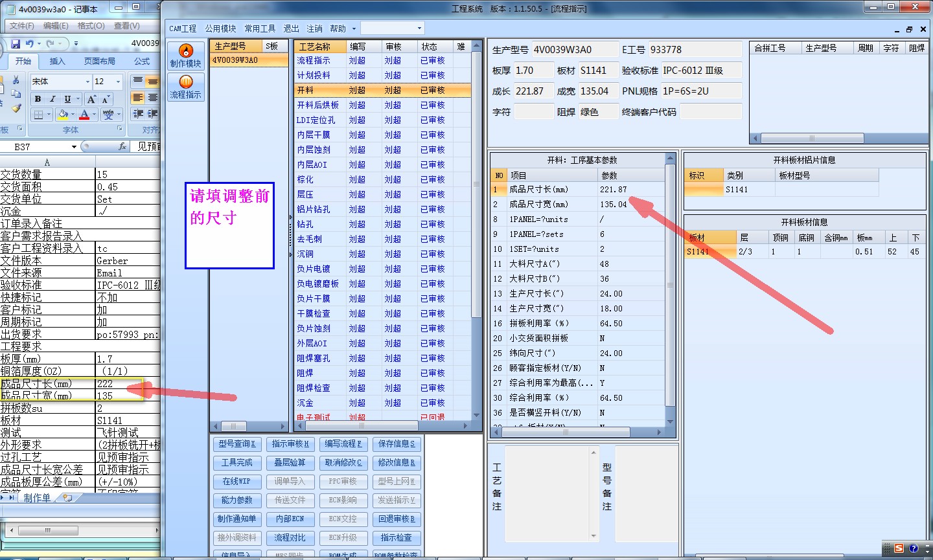Click the Excel redo arrow icon
933x560 pixels.
51,44
